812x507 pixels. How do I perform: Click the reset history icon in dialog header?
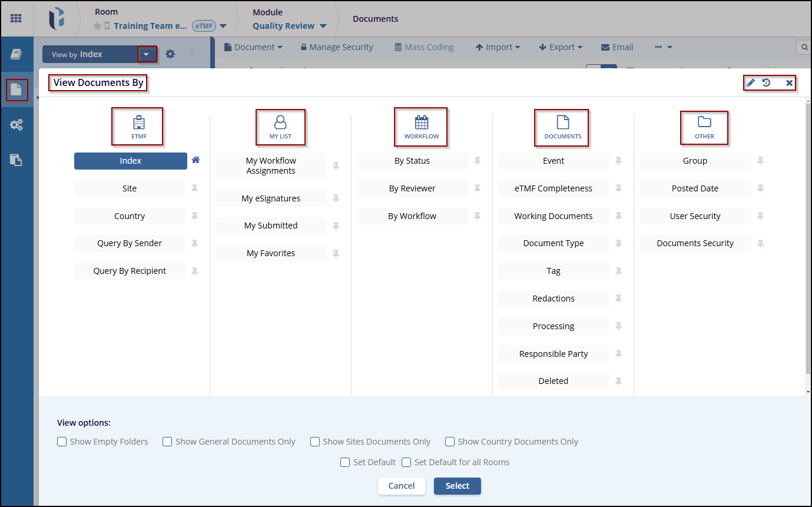[x=766, y=83]
